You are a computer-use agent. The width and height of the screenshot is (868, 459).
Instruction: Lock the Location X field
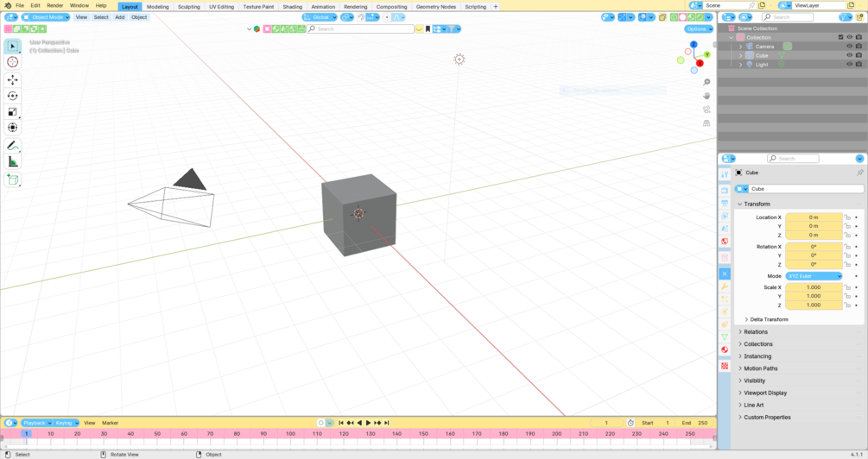point(847,217)
